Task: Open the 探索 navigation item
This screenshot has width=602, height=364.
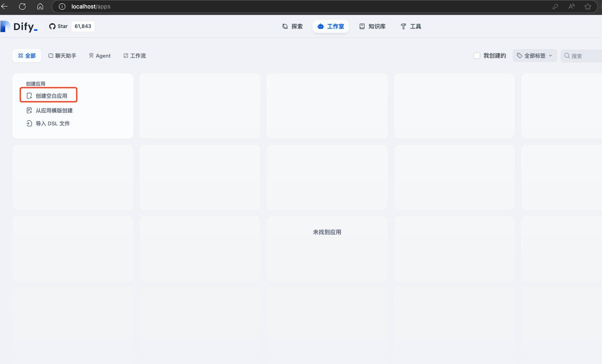Action: 293,26
